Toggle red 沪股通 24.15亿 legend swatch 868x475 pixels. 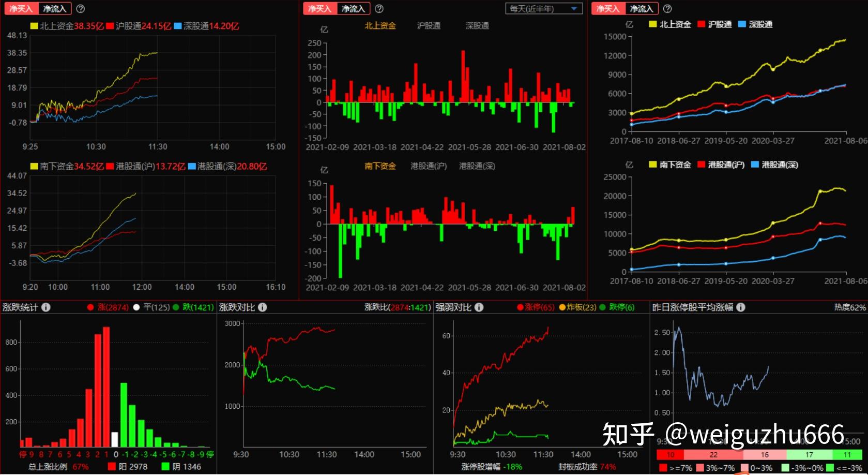[x=110, y=26]
